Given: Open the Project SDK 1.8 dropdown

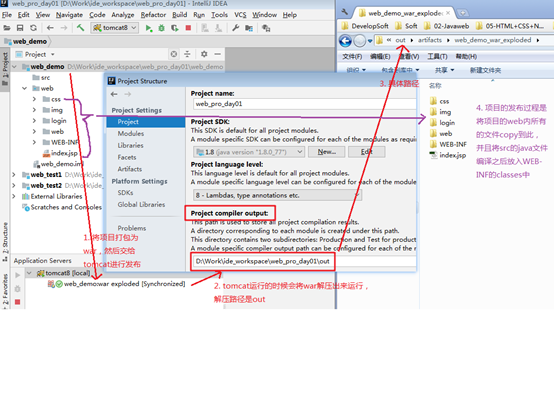Looking at the screenshot, I should 249,152.
